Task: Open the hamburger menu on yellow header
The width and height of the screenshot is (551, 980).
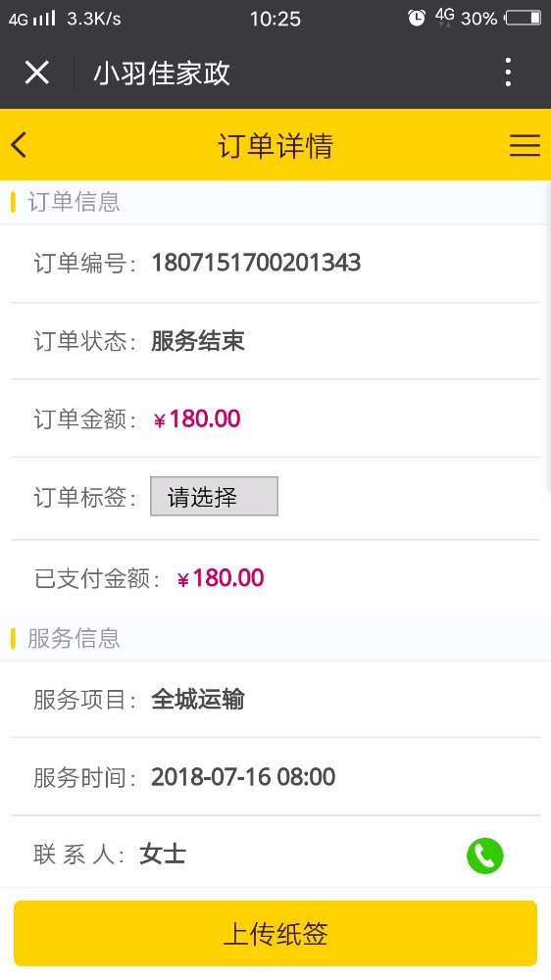Action: tap(525, 145)
